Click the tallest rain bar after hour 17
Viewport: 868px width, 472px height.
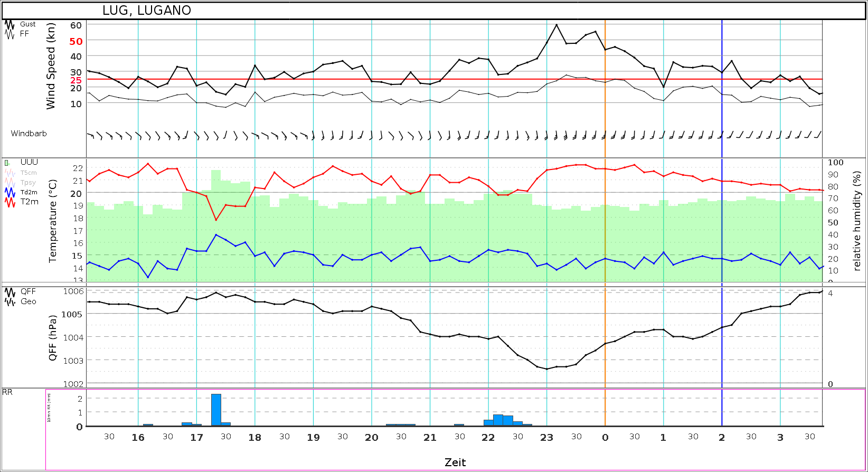tap(216, 410)
